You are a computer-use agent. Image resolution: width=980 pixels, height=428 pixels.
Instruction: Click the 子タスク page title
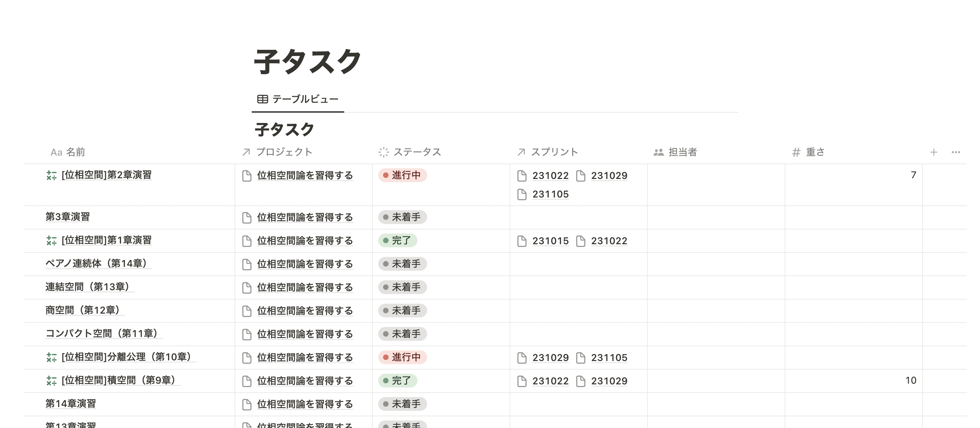coord(308,61)
